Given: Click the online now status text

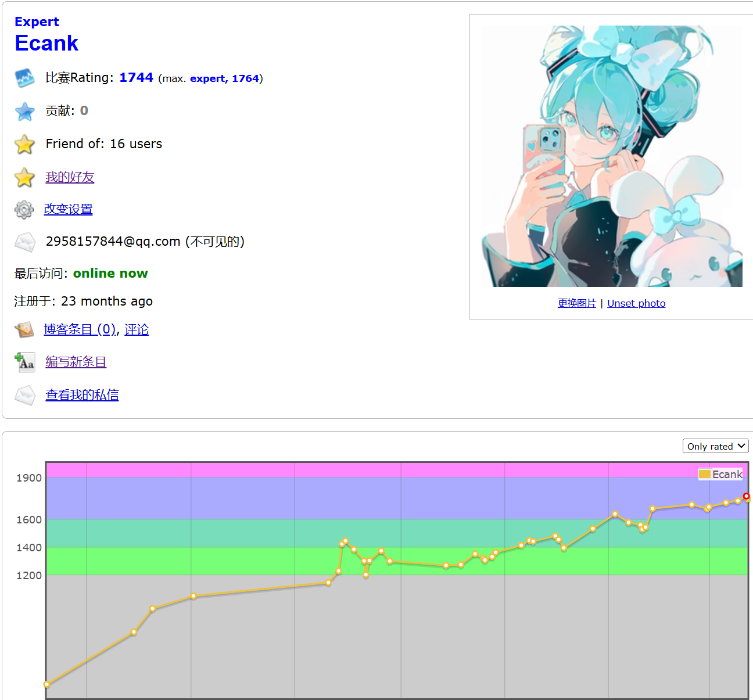Looking at the screenshot, I should [x=110, y=274].
